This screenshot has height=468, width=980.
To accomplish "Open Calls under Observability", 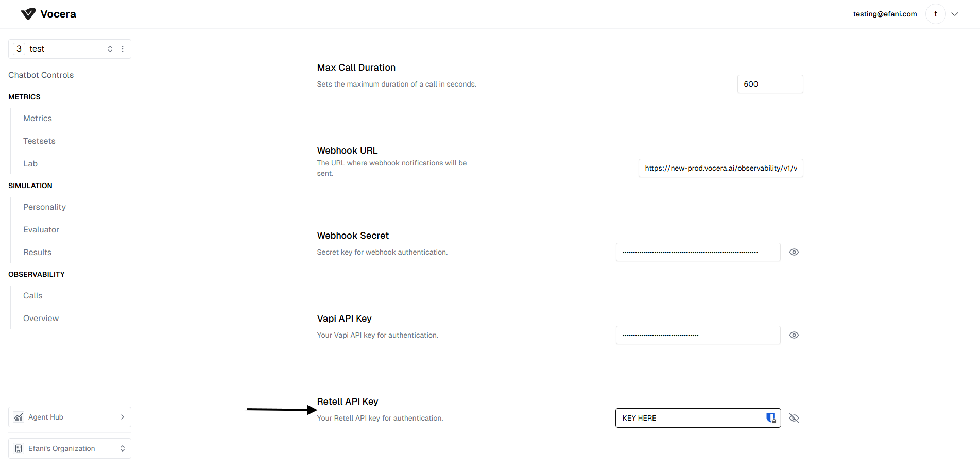I will [33, 296].
